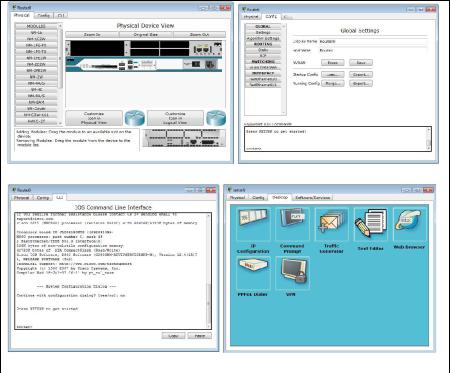Click Running Config Export button

361,84
